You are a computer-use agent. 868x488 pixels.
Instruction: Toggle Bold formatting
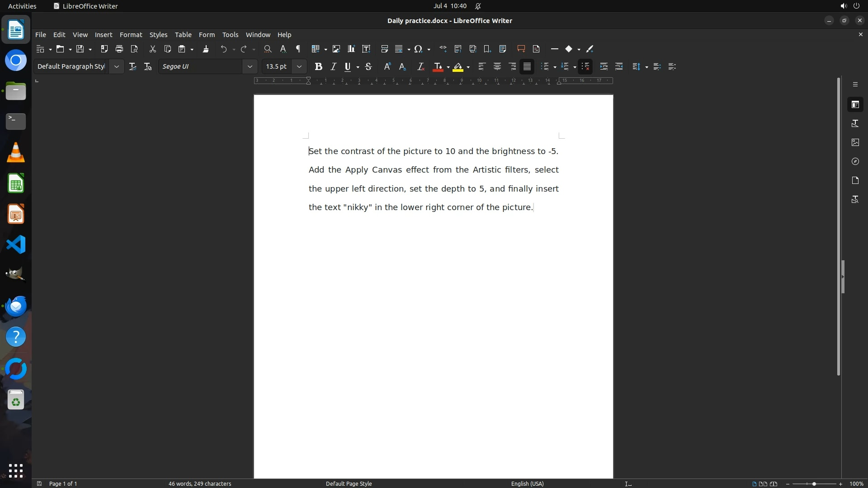click(318, 66)
